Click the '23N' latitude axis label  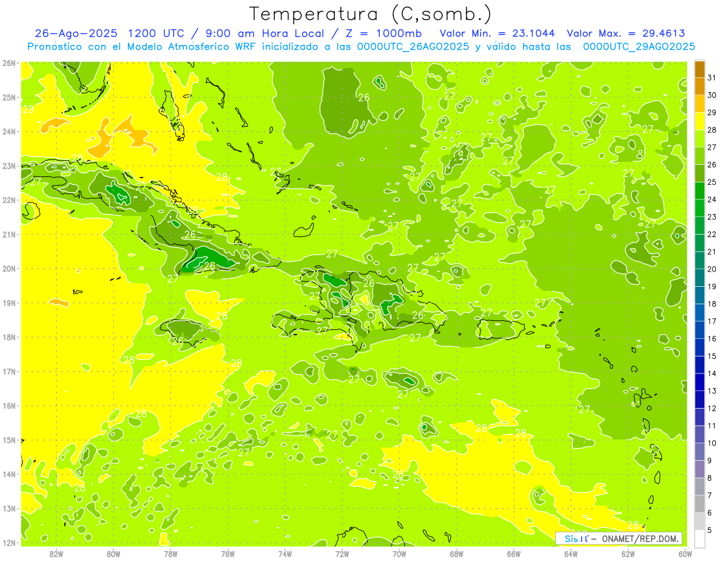point(10,166)
